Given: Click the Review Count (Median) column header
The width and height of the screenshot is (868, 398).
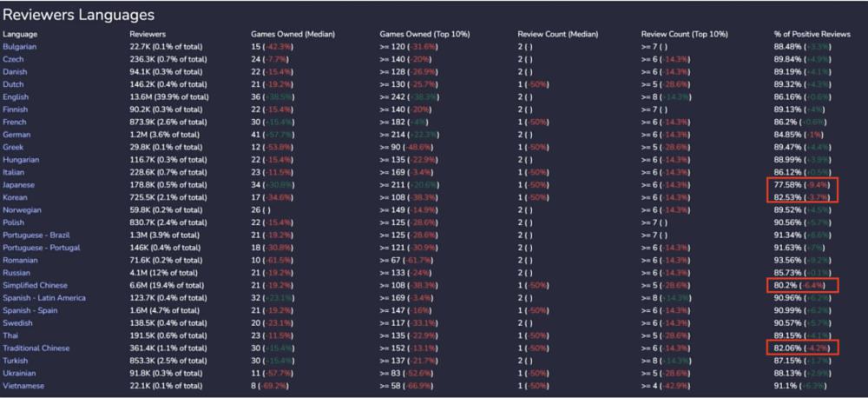Looking at the screenshot, I should 558,34.
